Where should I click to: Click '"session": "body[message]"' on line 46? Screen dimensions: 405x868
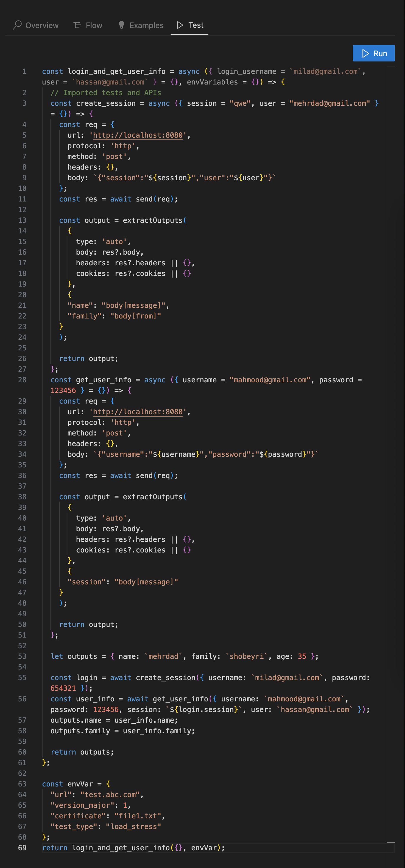pos(123,582)
